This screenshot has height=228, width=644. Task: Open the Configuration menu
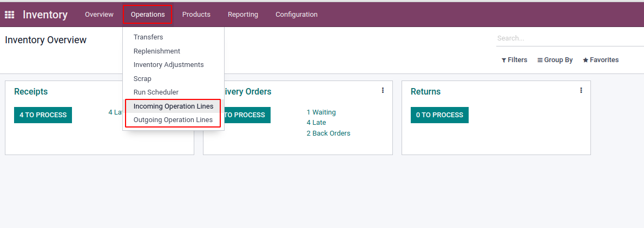(296, 15)
